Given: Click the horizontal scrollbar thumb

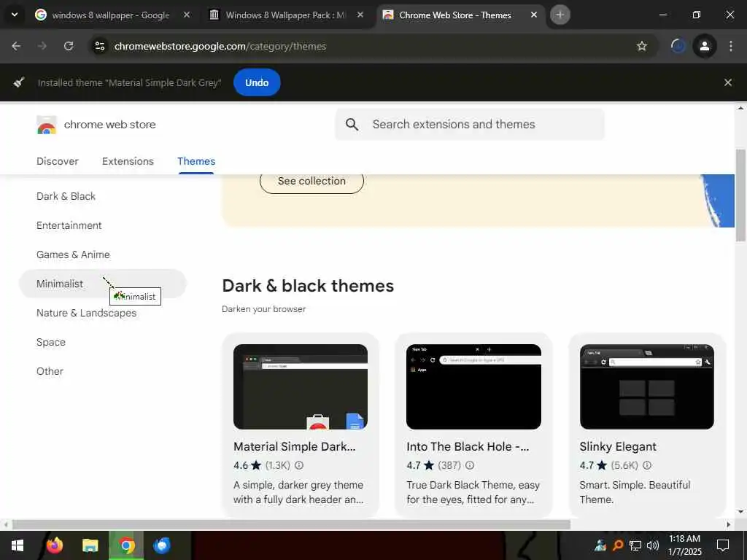Looking at the screenshot, I should click(291, 525).
